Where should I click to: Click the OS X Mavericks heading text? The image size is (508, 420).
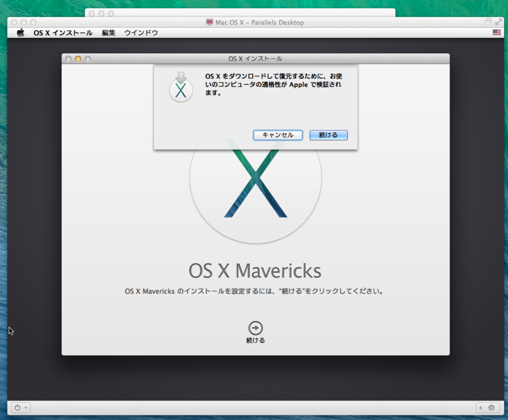[x=255, y=271]
